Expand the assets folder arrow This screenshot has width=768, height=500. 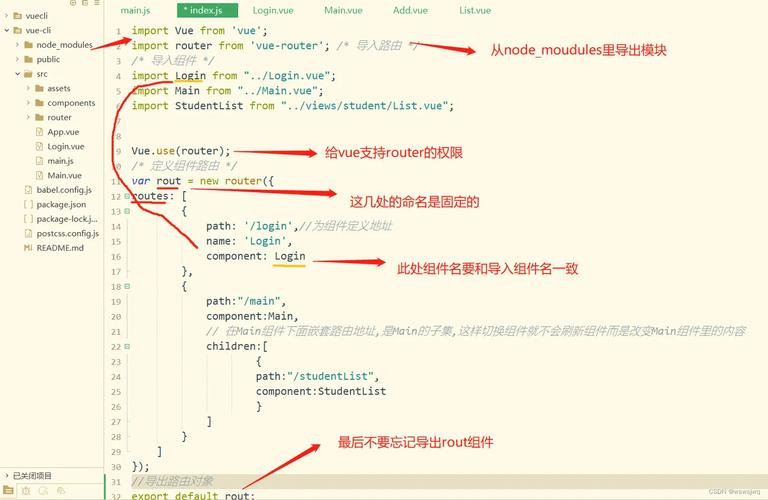tap(28, 88)
